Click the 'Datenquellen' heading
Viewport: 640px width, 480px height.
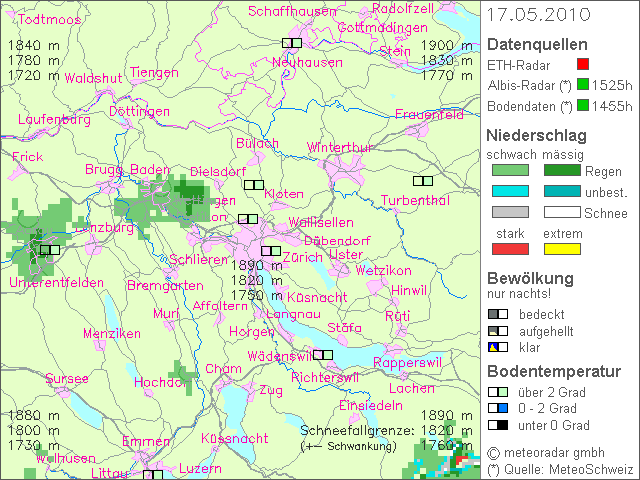[x=537, y=44]
